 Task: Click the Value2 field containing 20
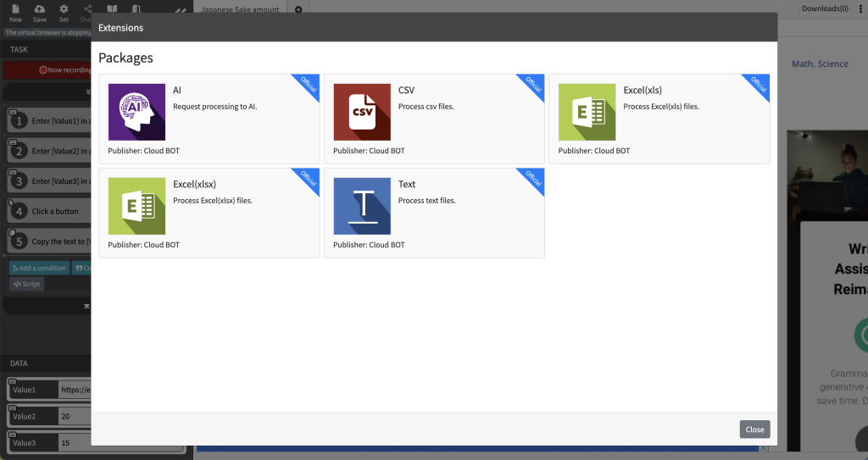75,416
